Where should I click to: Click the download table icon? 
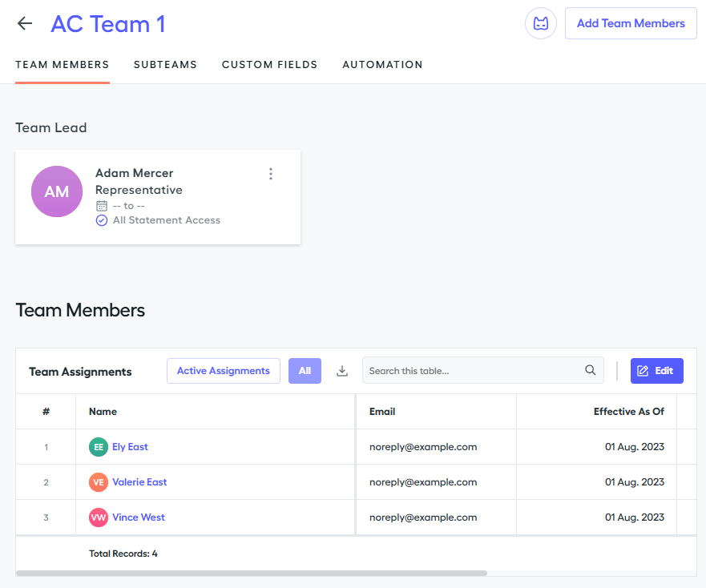(342, 371)
